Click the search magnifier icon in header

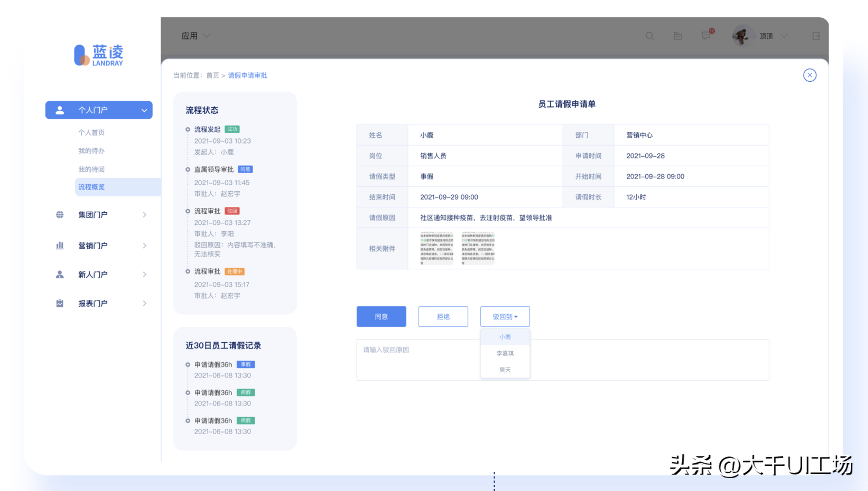tap(650, 36)
